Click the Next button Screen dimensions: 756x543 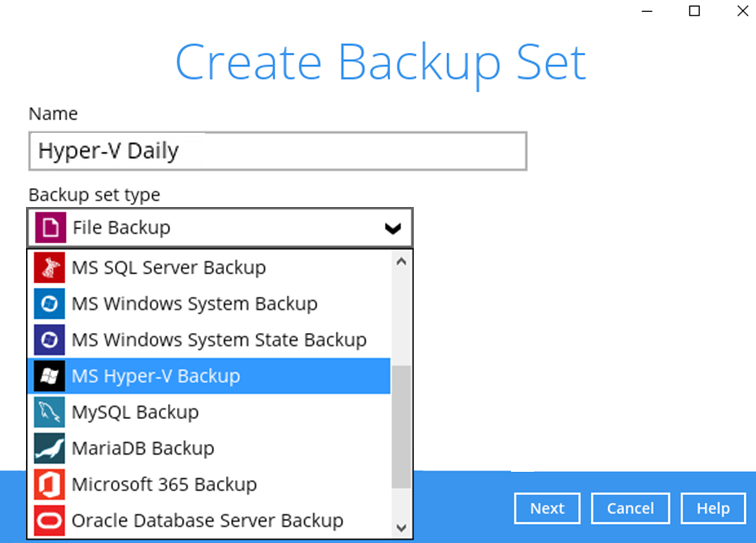coord(547,508)
